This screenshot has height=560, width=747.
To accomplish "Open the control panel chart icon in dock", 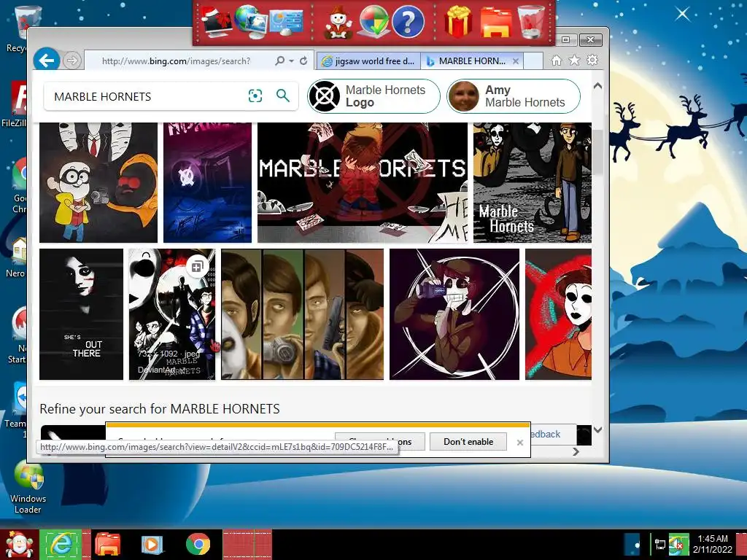I will click(x=286, y=22).
